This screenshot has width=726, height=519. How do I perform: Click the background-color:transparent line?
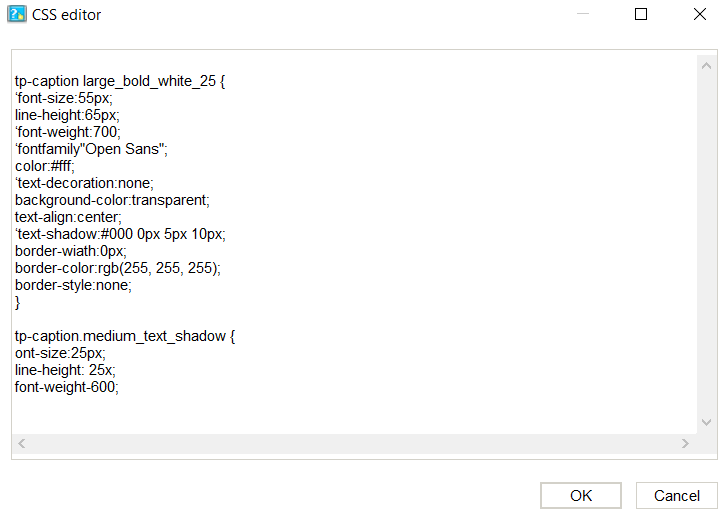click(112, 200)
